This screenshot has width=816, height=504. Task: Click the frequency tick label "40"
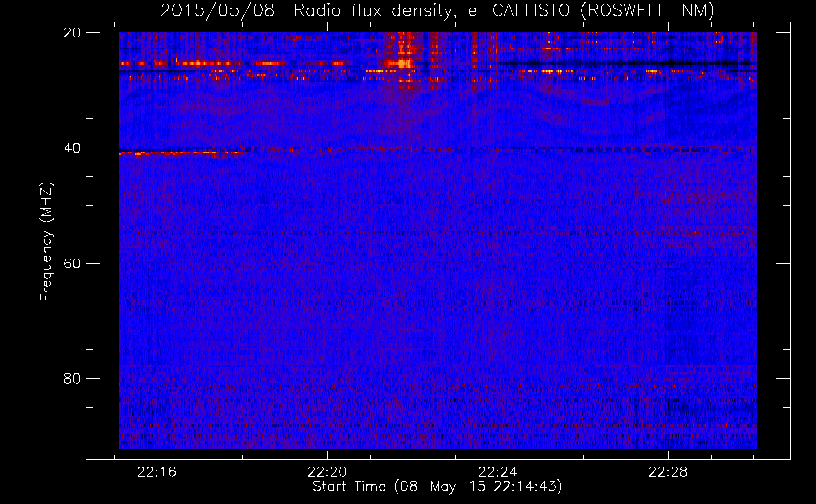click(x=72, y=148)
